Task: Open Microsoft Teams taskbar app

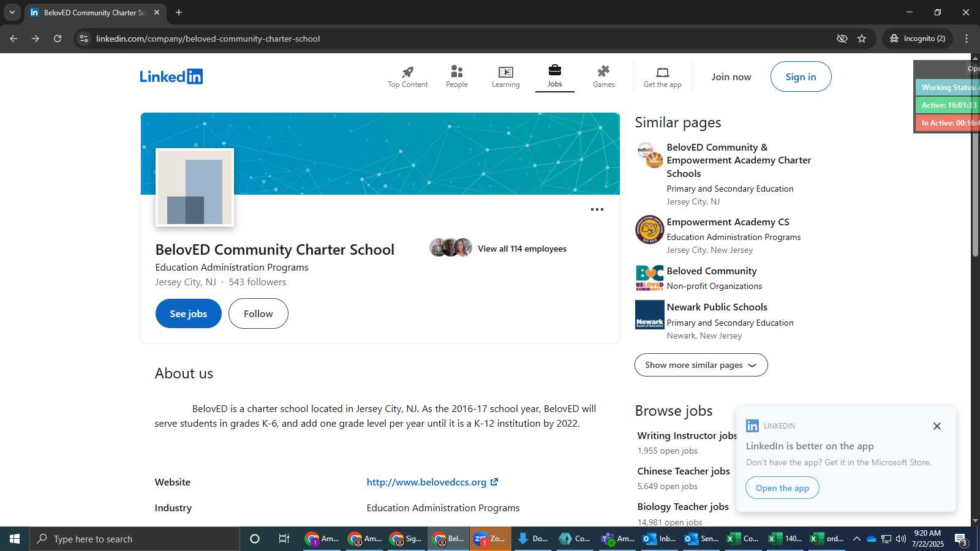Action: pyautogui.click(x=618, y=539)
